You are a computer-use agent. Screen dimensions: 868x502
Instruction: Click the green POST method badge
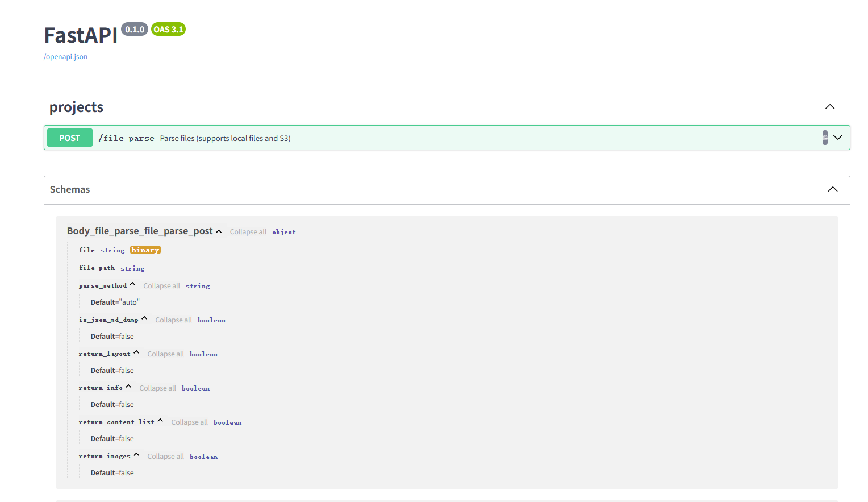(70, 138)
